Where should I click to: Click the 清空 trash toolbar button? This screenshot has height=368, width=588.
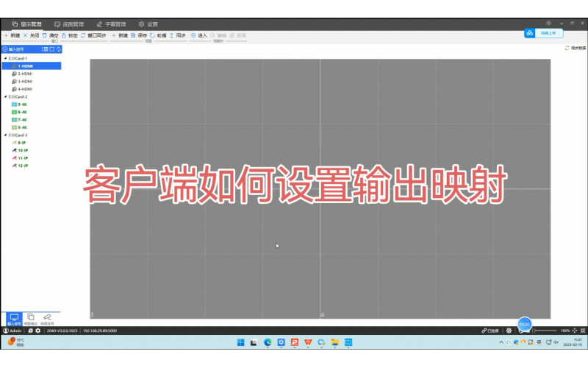50,35
